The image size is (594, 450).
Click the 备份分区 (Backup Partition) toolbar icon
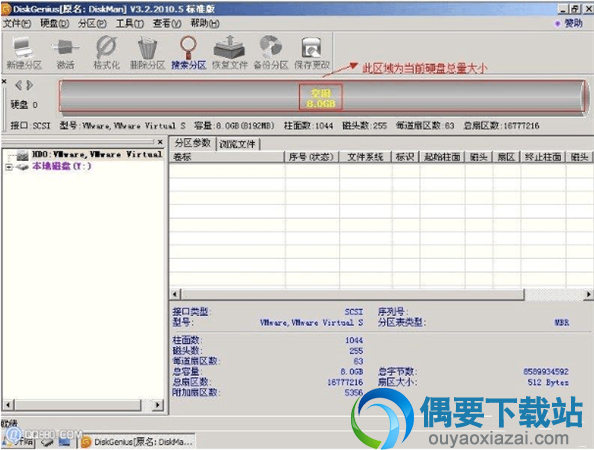point(271,53)
